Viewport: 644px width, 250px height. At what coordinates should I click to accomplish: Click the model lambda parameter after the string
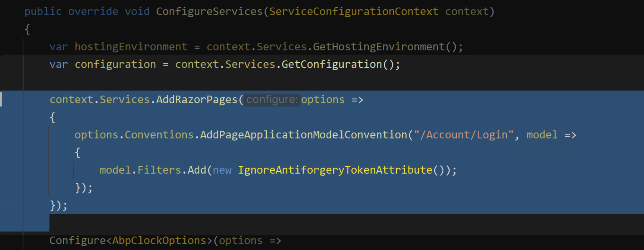pos(542,135)
